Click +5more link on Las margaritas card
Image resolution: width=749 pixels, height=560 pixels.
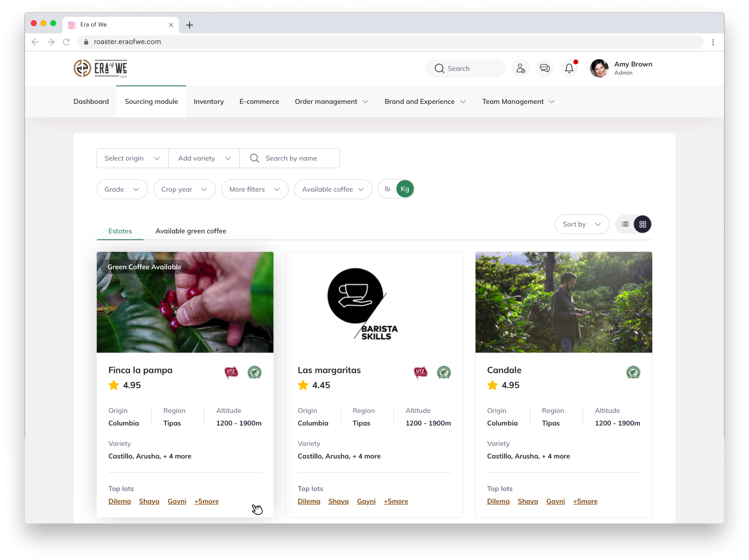click(395, 501)
